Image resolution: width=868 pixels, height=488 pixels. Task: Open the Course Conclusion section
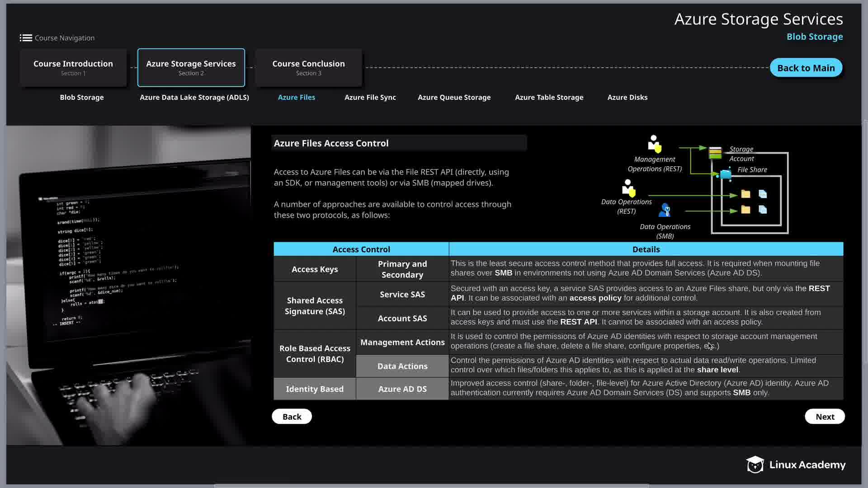[x=308, y=67]
